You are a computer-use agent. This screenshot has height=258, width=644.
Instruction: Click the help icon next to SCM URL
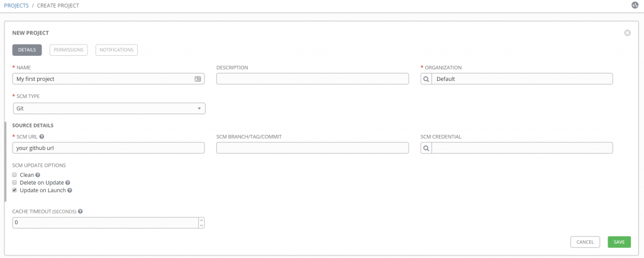click(x=42, y=136)
